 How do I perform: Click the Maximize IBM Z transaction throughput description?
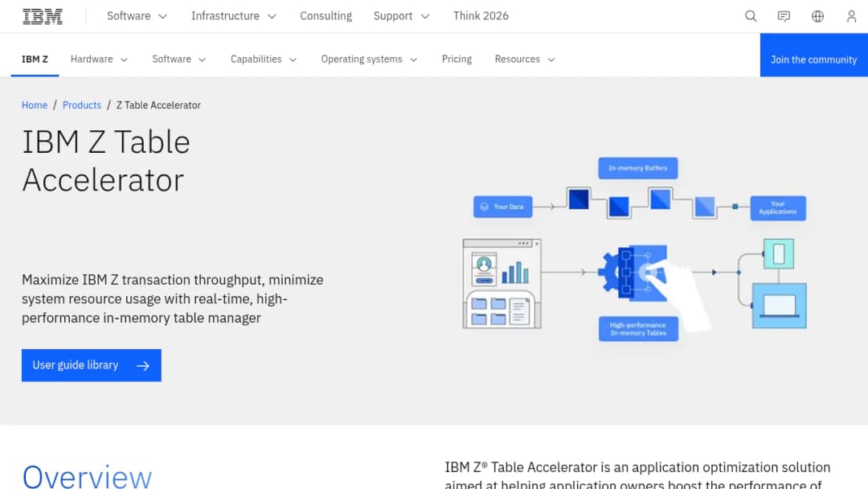[173, 298]
